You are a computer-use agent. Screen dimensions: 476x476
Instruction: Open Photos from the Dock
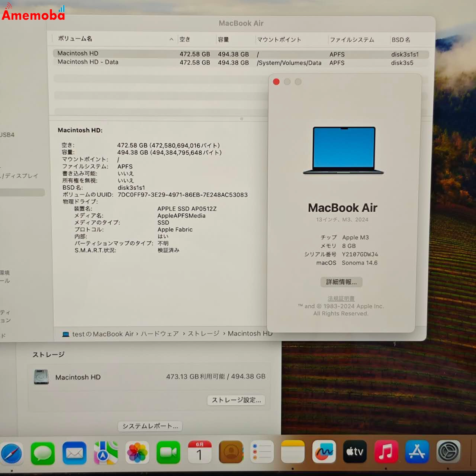pyautogui.click(x=137, y=453)
